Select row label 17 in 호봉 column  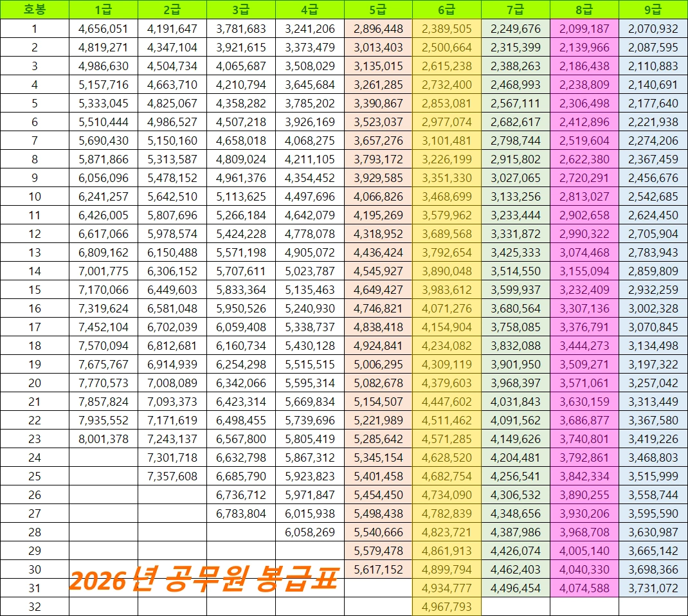35,327
